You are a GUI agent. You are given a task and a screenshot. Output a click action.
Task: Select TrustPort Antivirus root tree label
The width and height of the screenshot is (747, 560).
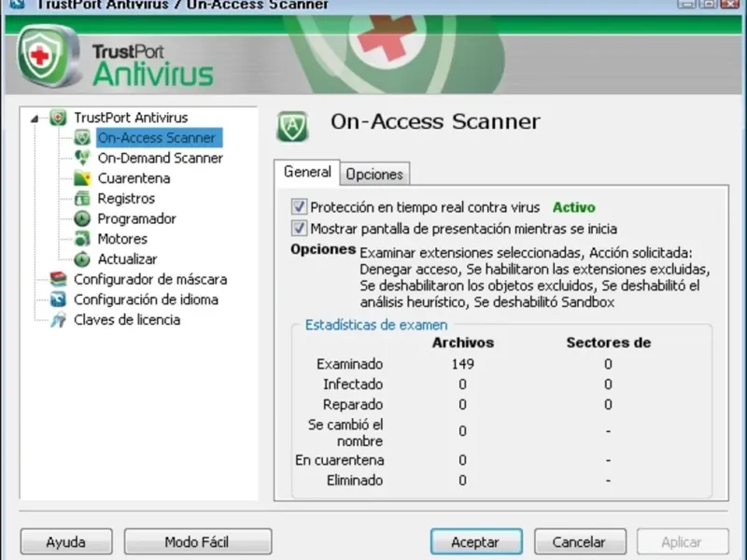131,118
